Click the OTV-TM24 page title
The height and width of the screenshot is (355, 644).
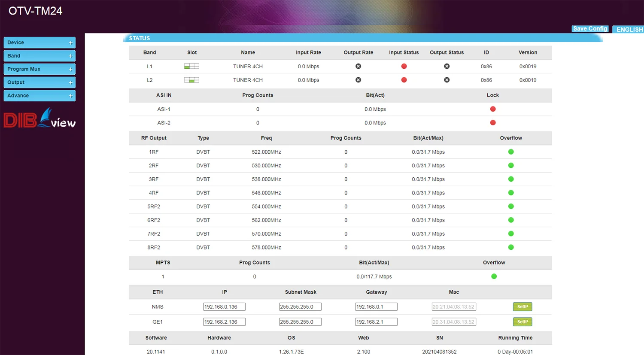coord(35,11)
